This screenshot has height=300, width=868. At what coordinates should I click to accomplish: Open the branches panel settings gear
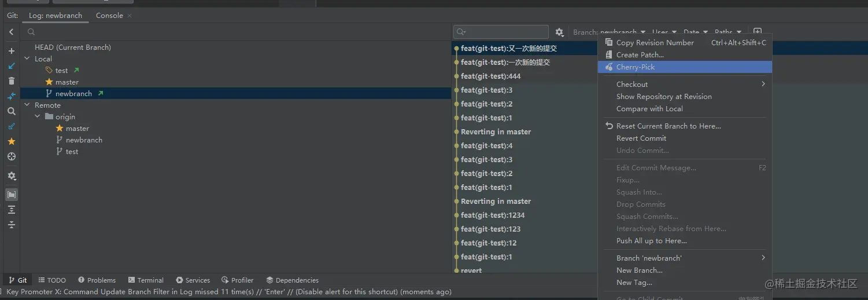click(12, 176)
